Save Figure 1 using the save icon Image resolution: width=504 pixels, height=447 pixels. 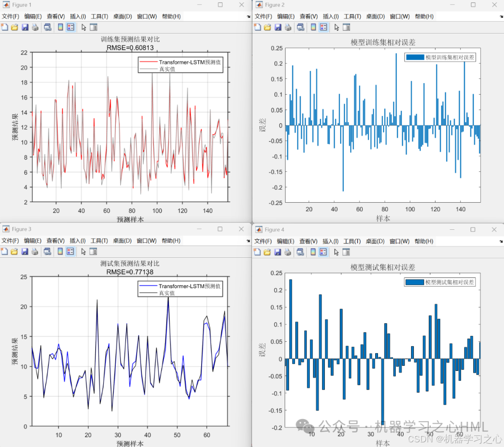[x=24, y=27]
